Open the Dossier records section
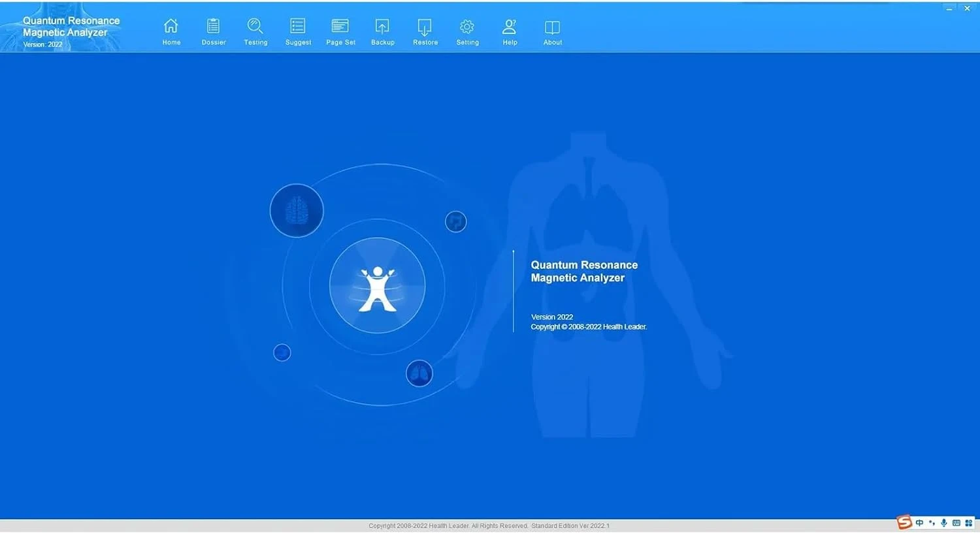Viewport: 980px width, 534px height. click(214, 32)
